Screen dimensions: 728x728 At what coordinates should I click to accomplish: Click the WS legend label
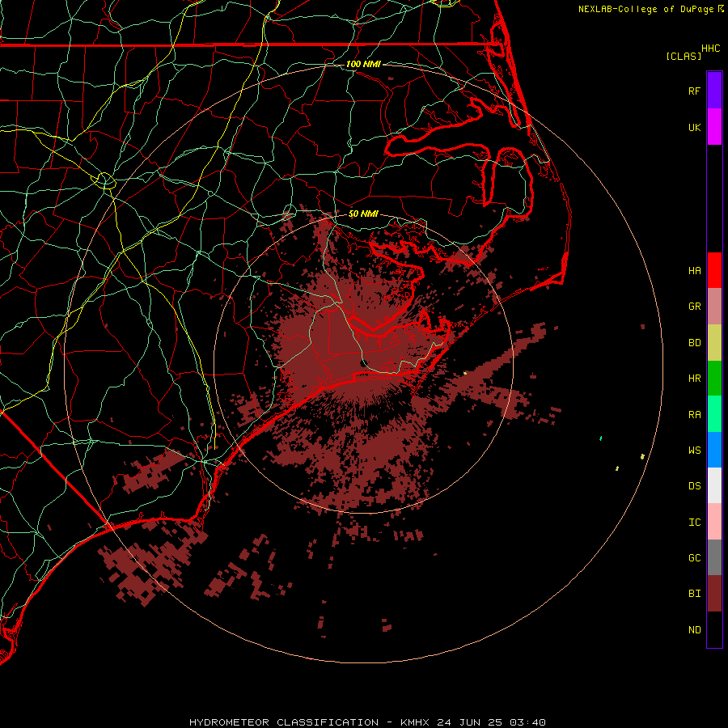(694, 450)
